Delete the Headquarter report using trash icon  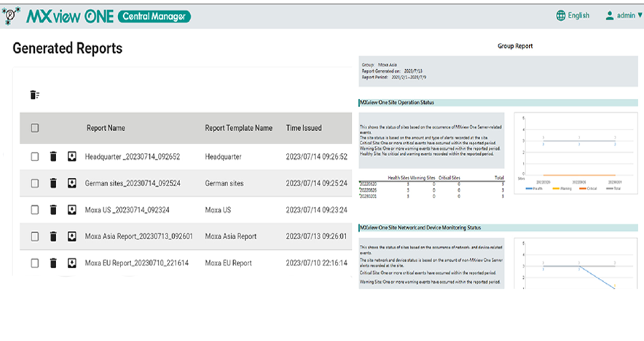click(x=53, y=157)
